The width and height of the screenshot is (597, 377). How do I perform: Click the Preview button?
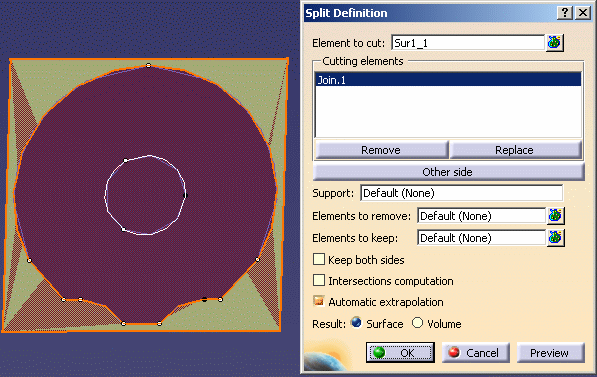pos(550,353)
